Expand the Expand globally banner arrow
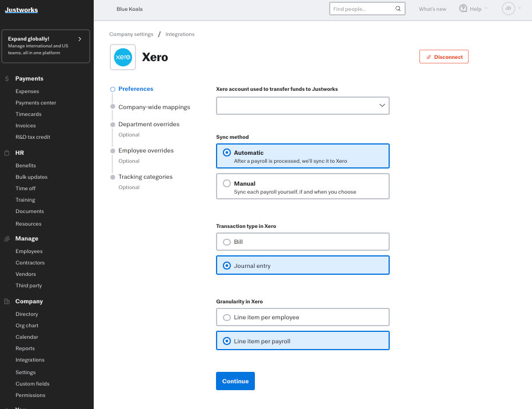532x409 pixels. click(x=79, y=39)
